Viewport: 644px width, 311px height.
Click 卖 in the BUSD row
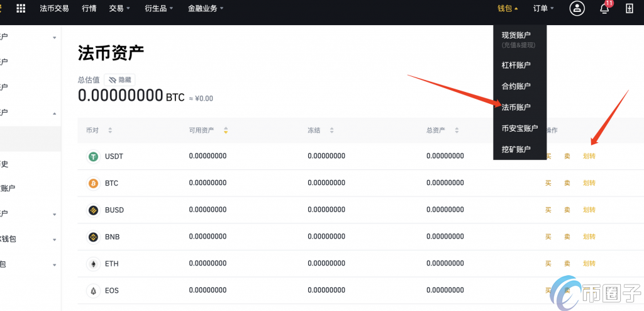[x=567, y=210]
